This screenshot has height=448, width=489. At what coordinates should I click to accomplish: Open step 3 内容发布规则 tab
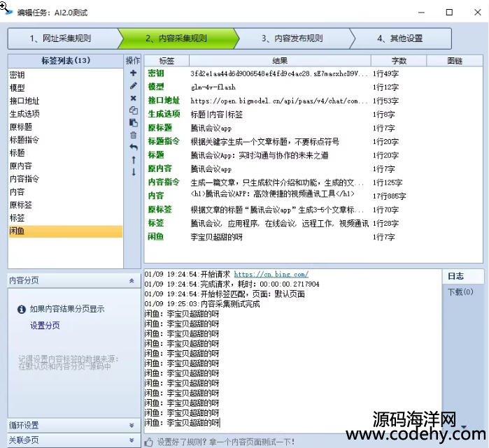coord(292,38)
